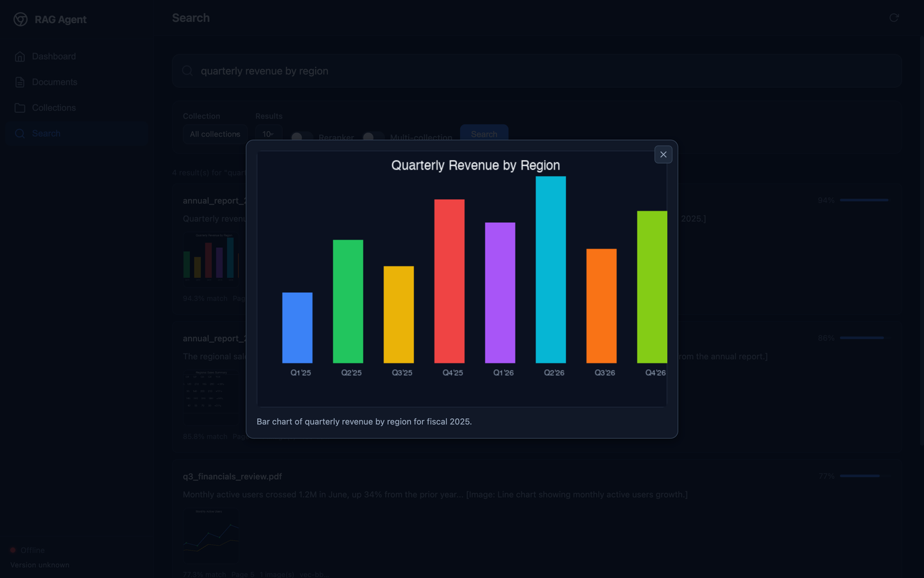The image size is (924, 578).
Task: Click the q3_financials_review.pdf result title
Action: coord(232,477)
